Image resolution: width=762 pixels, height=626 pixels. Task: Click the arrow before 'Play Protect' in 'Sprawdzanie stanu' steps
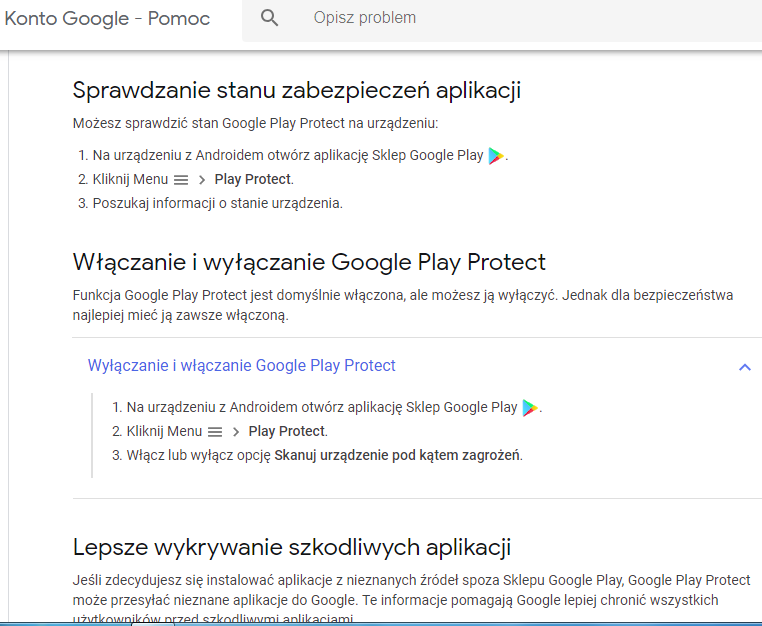201,180
